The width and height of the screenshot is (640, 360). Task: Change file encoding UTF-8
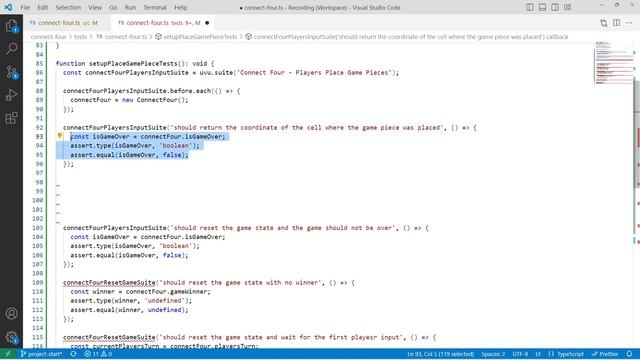point(520,354)
